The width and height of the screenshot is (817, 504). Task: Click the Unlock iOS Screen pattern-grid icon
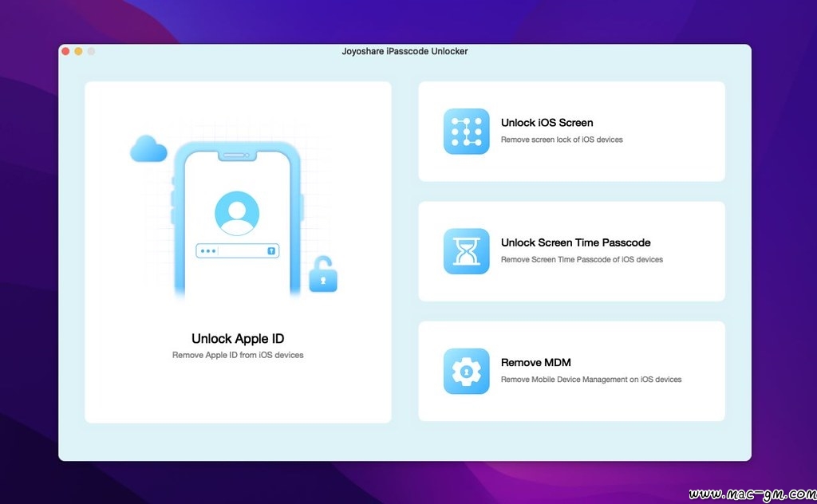click(x=466, y=132)
